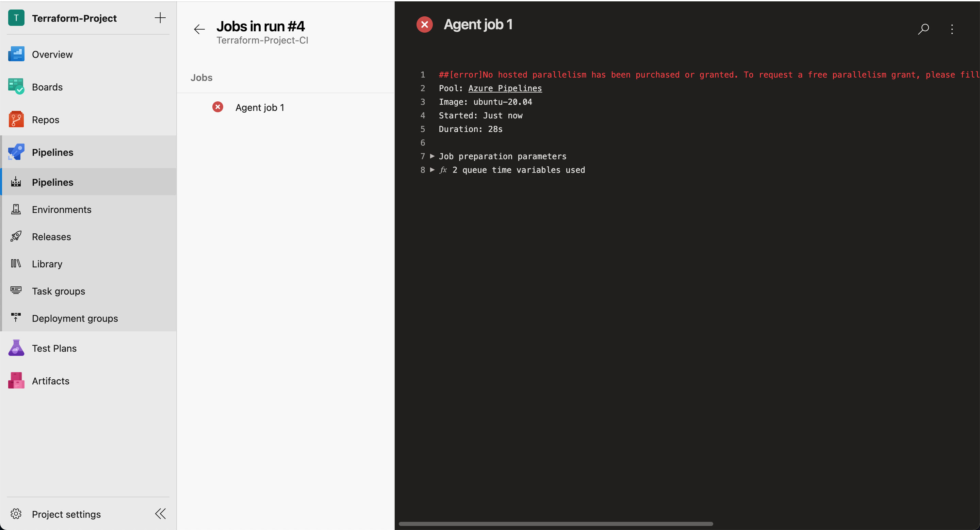980x530 pixels.
Task: Open Artifacts section icon
Action: coord(16,381)
